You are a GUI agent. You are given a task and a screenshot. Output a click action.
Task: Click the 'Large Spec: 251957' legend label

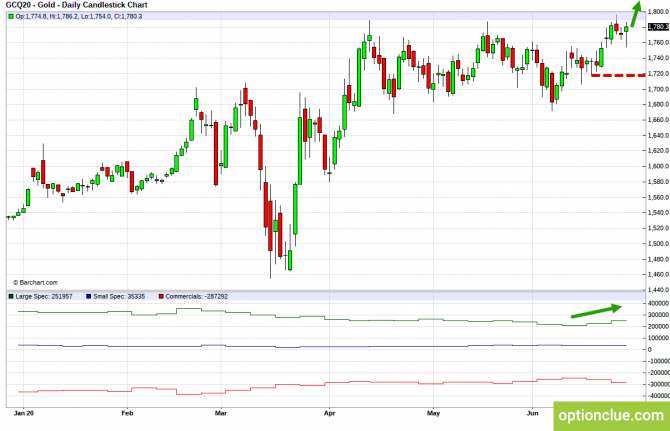pyautogui.click(x=44, y=296)
